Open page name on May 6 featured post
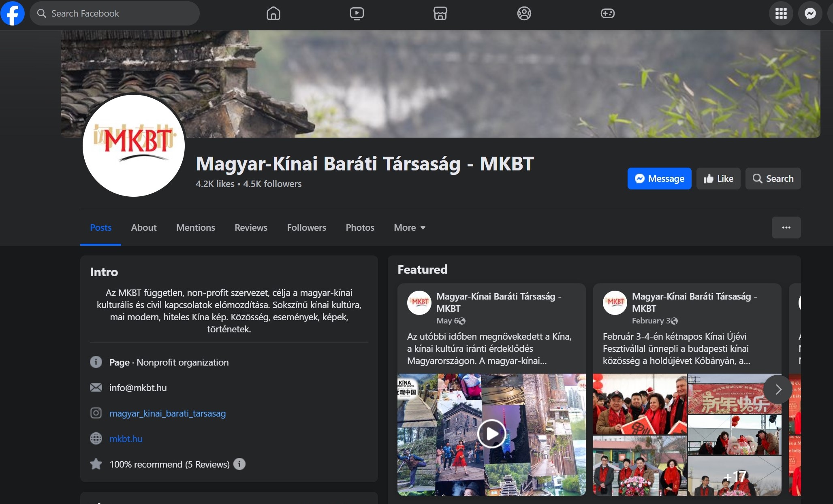The image size is (833, 504). point(499,302)
